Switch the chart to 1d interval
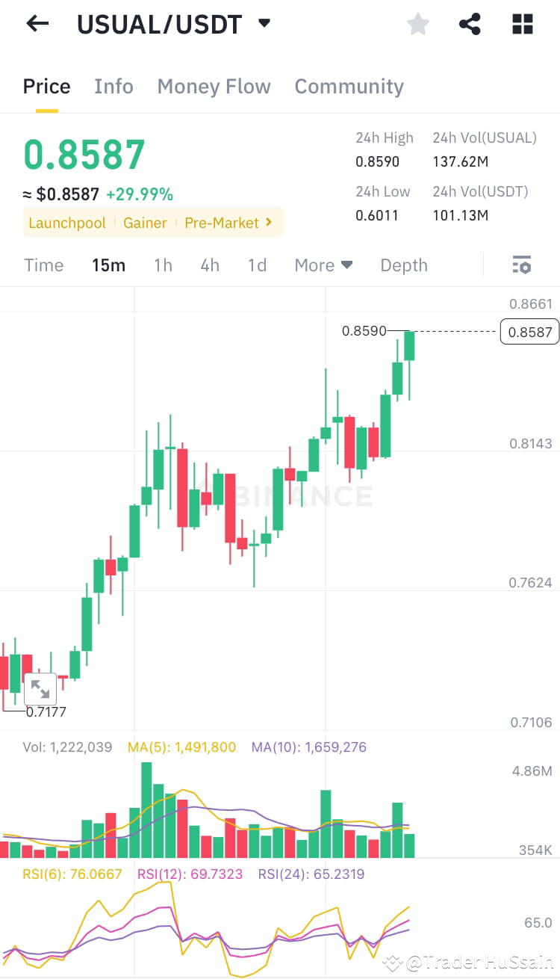Viewport: 560px width, 979px height. [257, 265]
